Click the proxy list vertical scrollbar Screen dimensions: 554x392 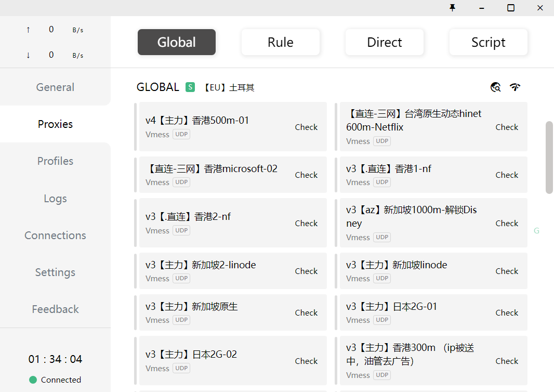549,158
